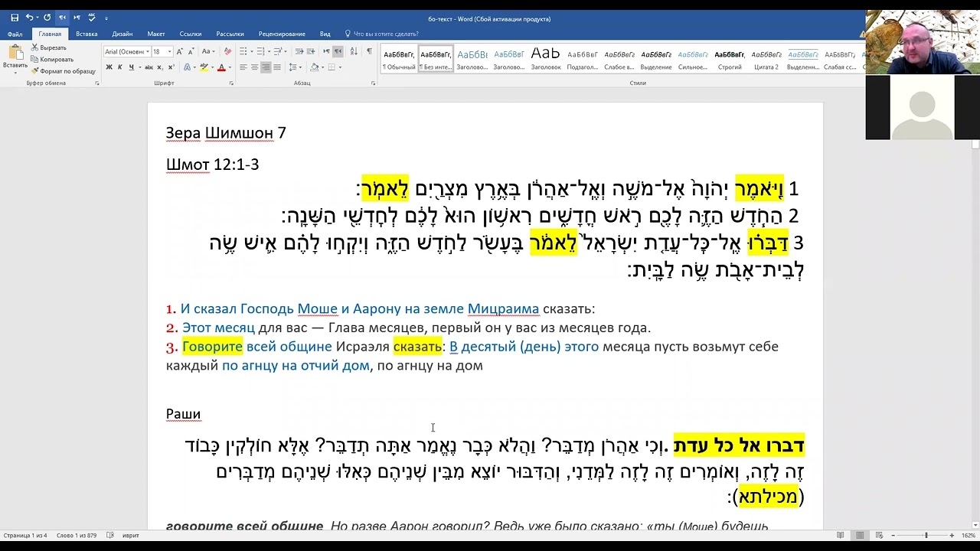Image resolution: width=980 pixels, height=551 pixels.
Task: Redo the action in quick access toolbar
Action: 47,18
